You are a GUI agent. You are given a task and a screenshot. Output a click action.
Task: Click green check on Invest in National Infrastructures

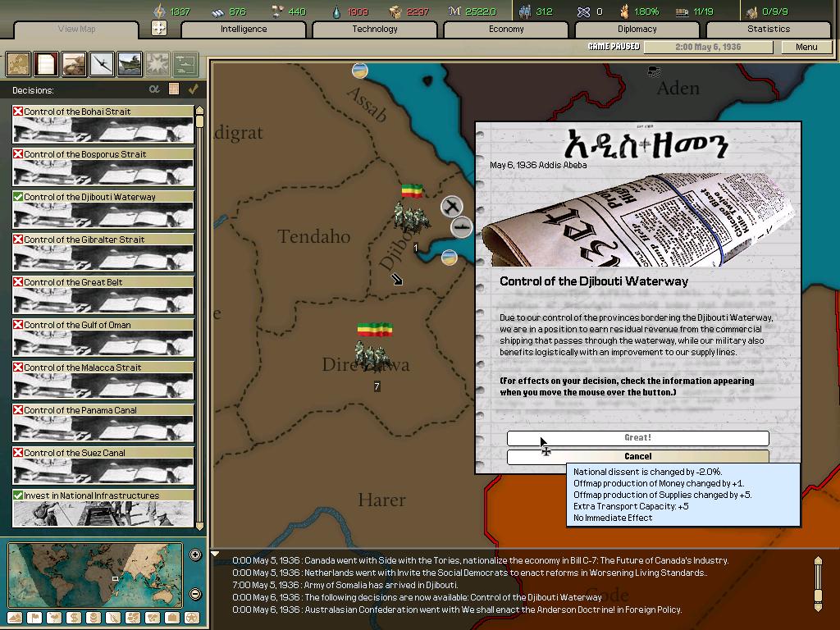18,495
